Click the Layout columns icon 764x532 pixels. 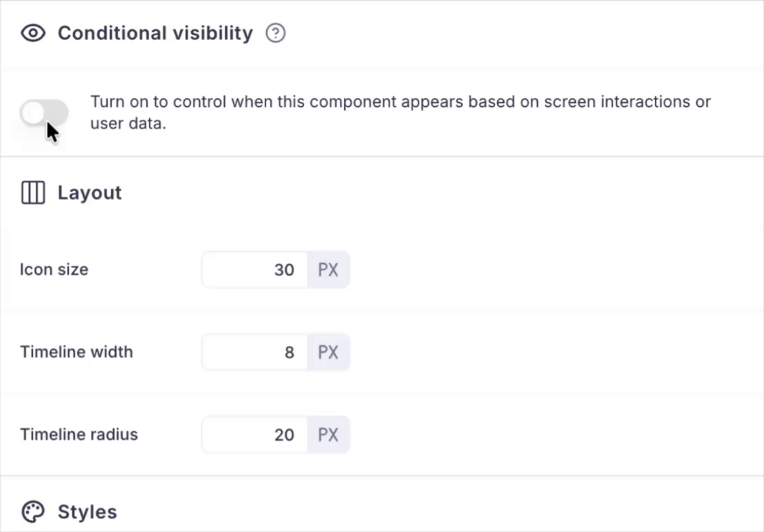tap(33, 193)
